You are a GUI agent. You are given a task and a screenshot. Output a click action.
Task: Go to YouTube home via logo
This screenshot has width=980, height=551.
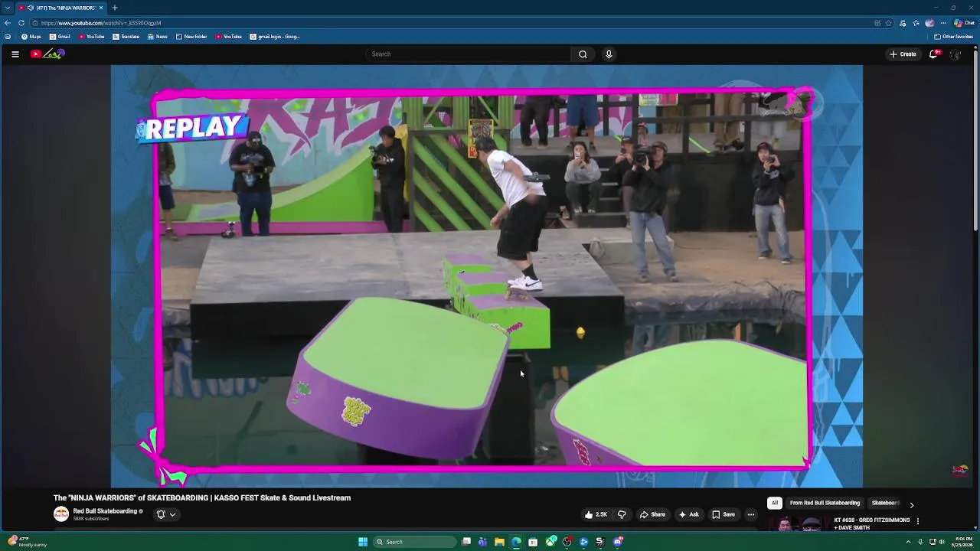47,54
